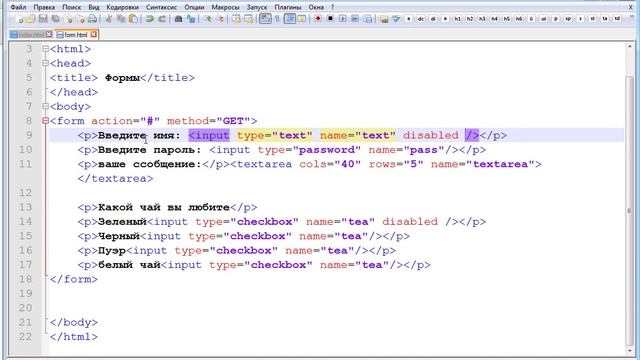Screen dimensions: 640x360
Task: Click the "GET" method value on line 8
Action: [233, 121]
